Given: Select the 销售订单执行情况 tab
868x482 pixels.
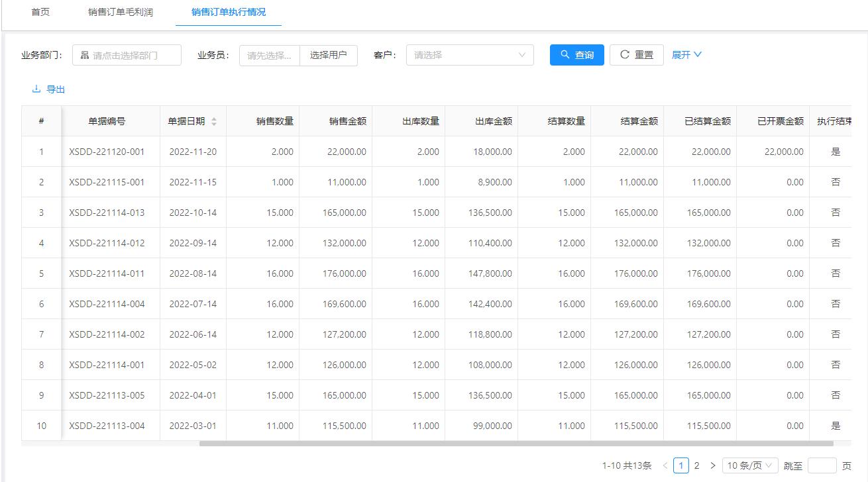Looking at the screenshot, I should coord(228,11).
